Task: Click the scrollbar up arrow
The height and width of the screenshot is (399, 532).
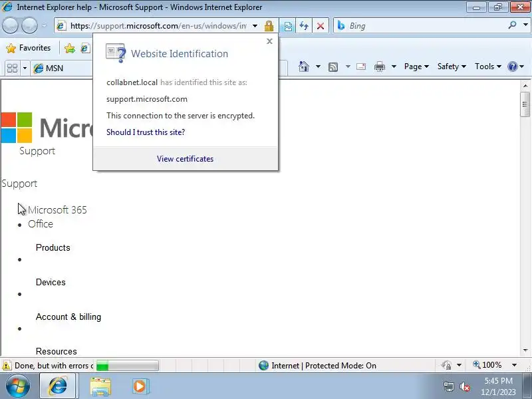Action: point(525,86)
